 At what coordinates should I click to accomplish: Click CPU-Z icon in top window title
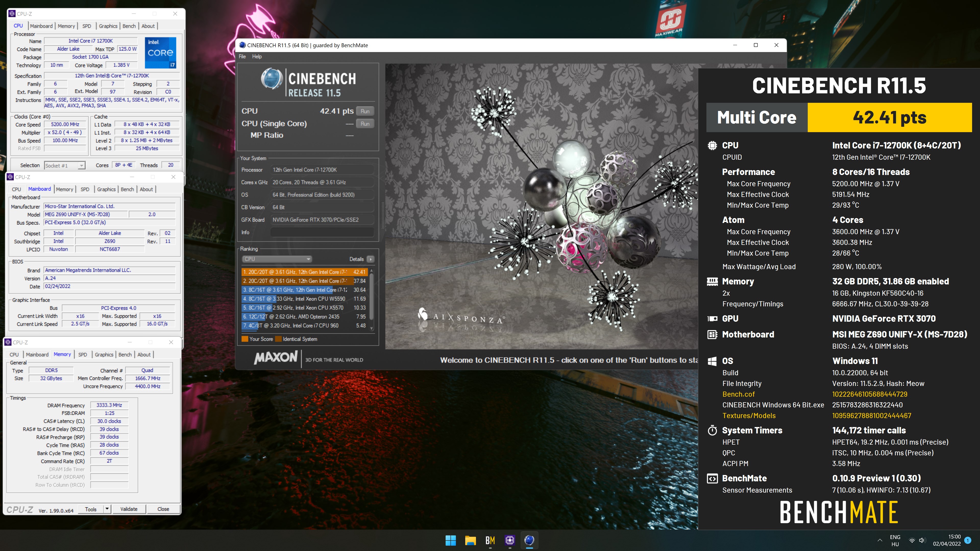point(12,14)
